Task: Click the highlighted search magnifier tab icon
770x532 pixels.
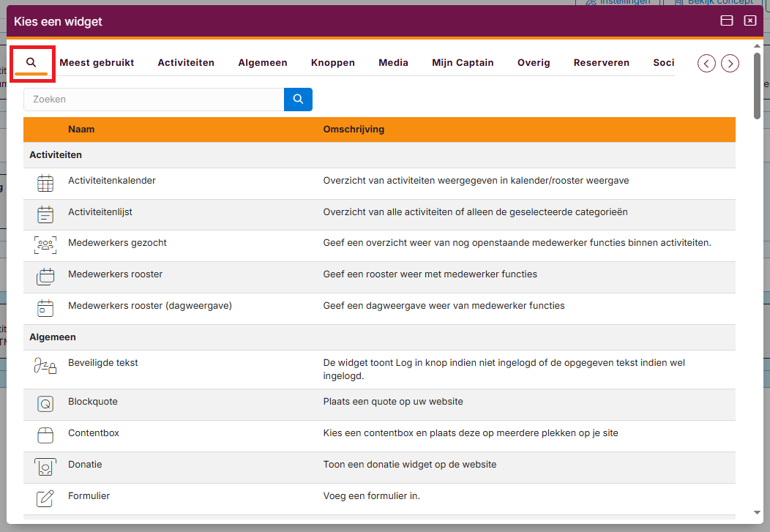Action: 32,63
